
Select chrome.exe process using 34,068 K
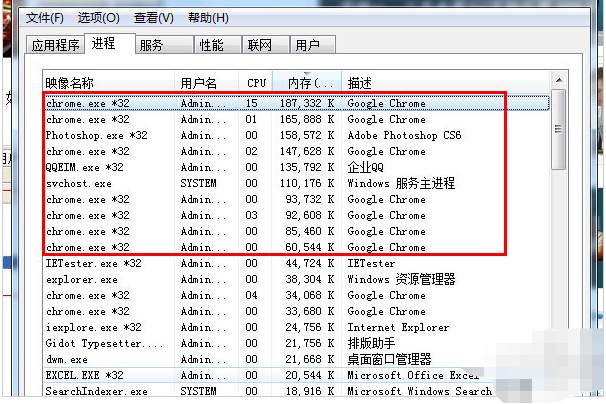point(296,295)
